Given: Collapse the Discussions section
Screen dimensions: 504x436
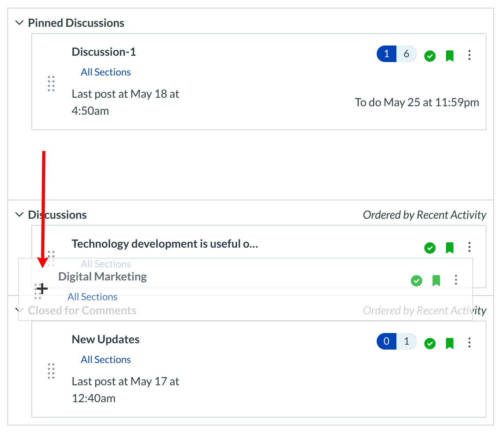Looking at the screenshot, I should click(19, 214).
